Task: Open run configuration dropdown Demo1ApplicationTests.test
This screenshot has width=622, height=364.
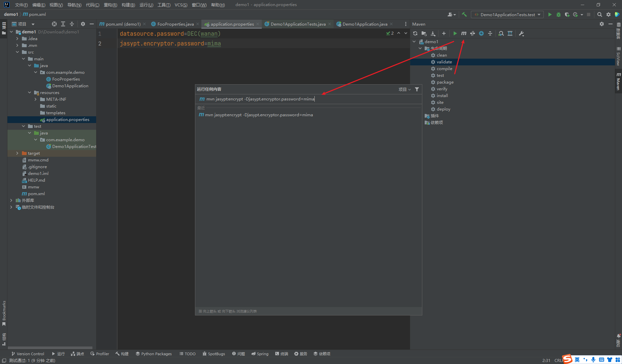Action: pyautogui.click(x=508, y=14)
